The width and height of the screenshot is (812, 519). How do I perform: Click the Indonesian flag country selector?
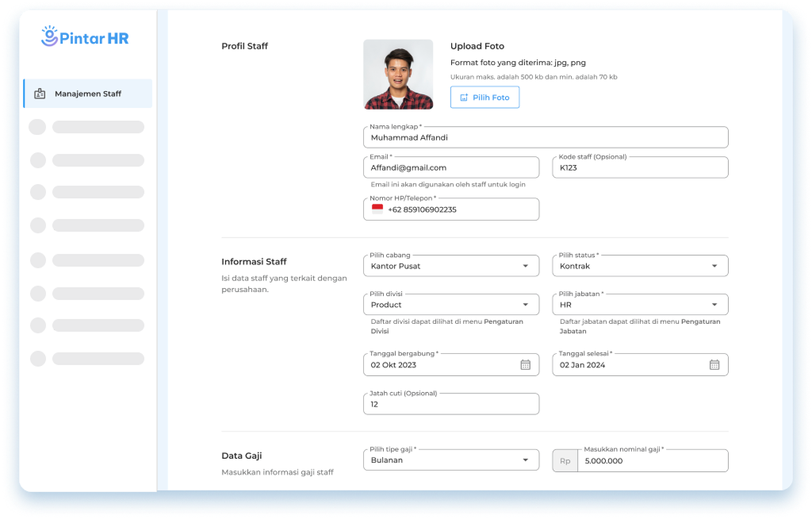[x=377, y=210]
